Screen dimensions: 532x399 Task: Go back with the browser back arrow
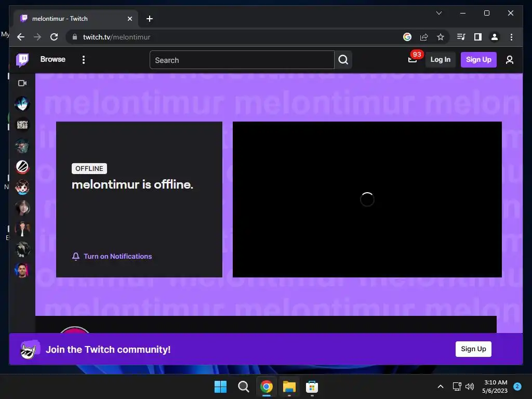(21, 37)
